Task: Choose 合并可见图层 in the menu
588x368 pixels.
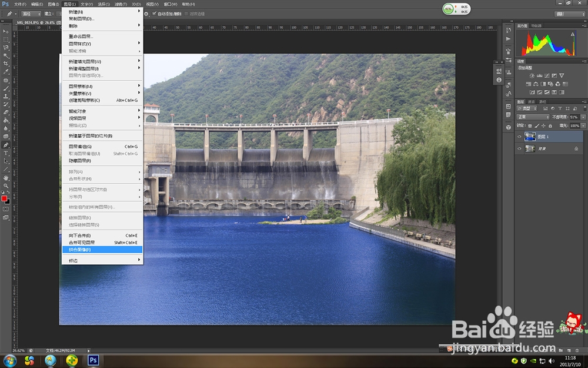Action: (x=102, y=243)
